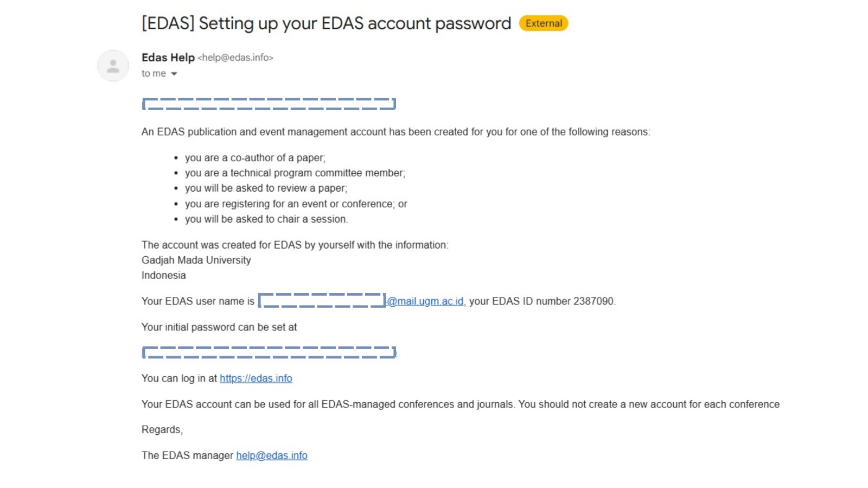This screenshot has height=488, width=868.
Task: Click the "asked to review a paper" bullet
Action: 266,188
